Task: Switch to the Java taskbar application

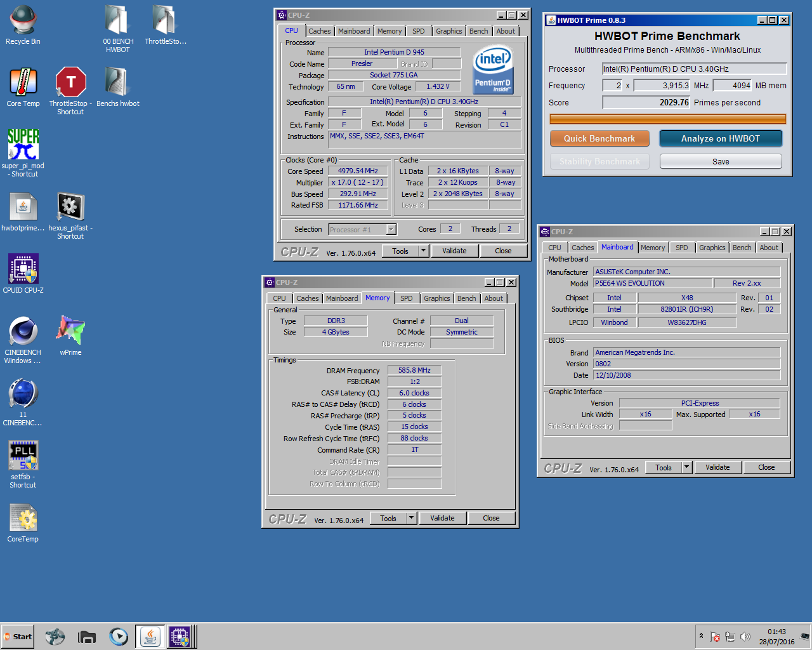Action: coord(150,637)
